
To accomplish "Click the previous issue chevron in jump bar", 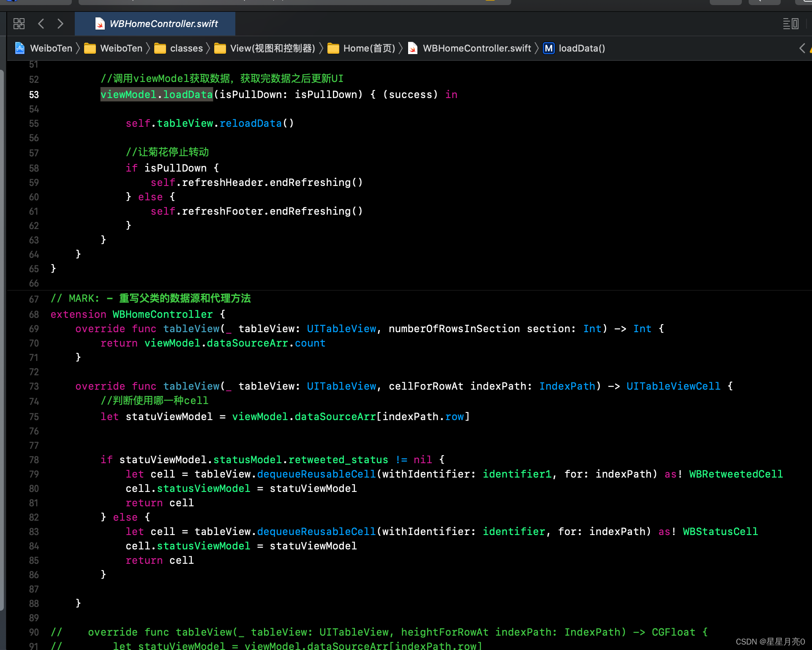I will pos(802,48).
